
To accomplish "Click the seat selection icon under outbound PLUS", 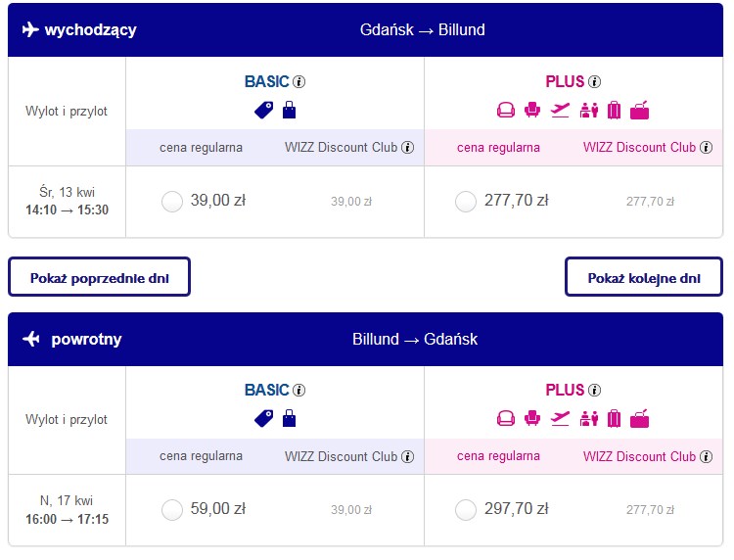I will click(x=532, y=110).
